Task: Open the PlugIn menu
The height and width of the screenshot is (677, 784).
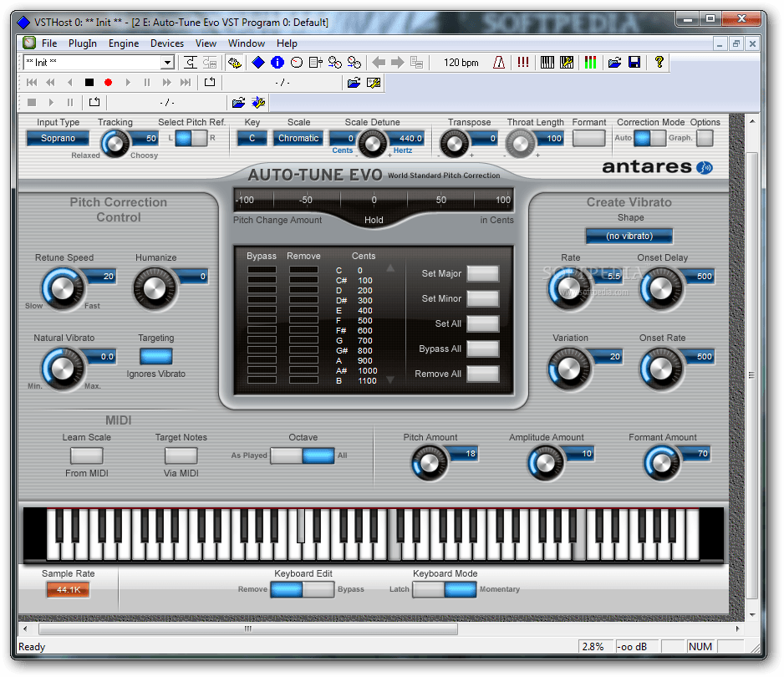Action: click(84, 43)
